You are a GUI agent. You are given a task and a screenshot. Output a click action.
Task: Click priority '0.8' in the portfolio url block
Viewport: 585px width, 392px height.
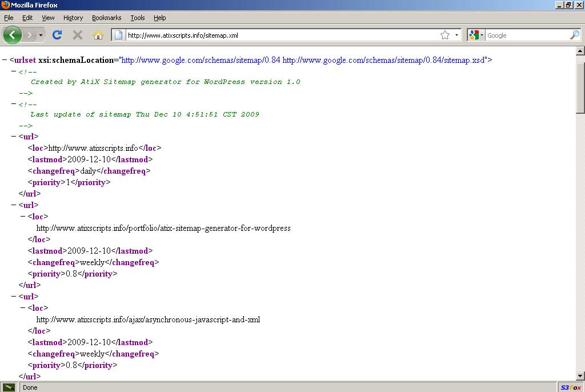(73, 274)
